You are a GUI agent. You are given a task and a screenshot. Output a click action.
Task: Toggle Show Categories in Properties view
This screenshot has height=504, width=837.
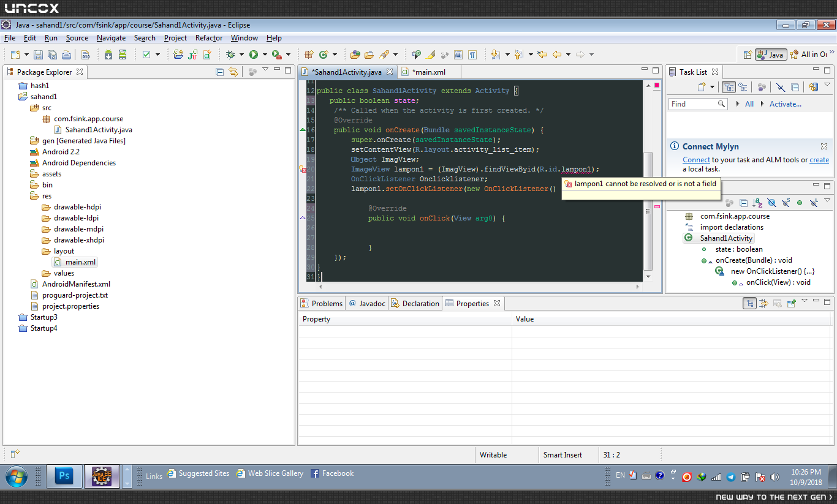[750, 303]
